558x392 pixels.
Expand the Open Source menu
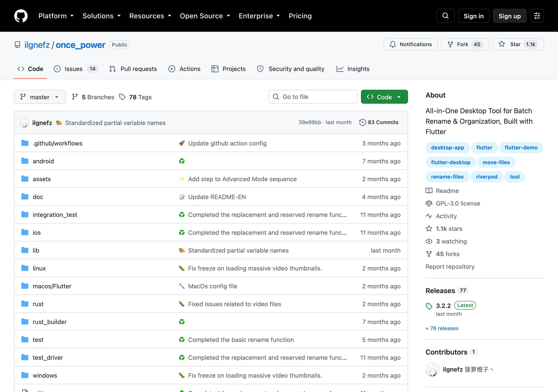click(x=205, y=16)
